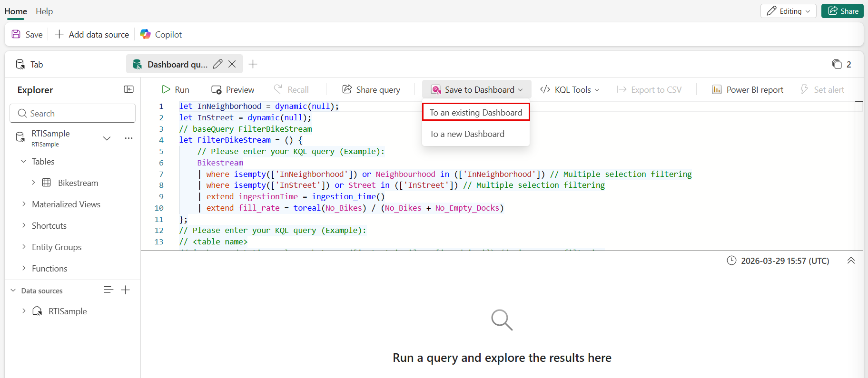
Task: Collapse the results pane double-chevron icon
Action: pyautogui.click(x=851, y=261)
